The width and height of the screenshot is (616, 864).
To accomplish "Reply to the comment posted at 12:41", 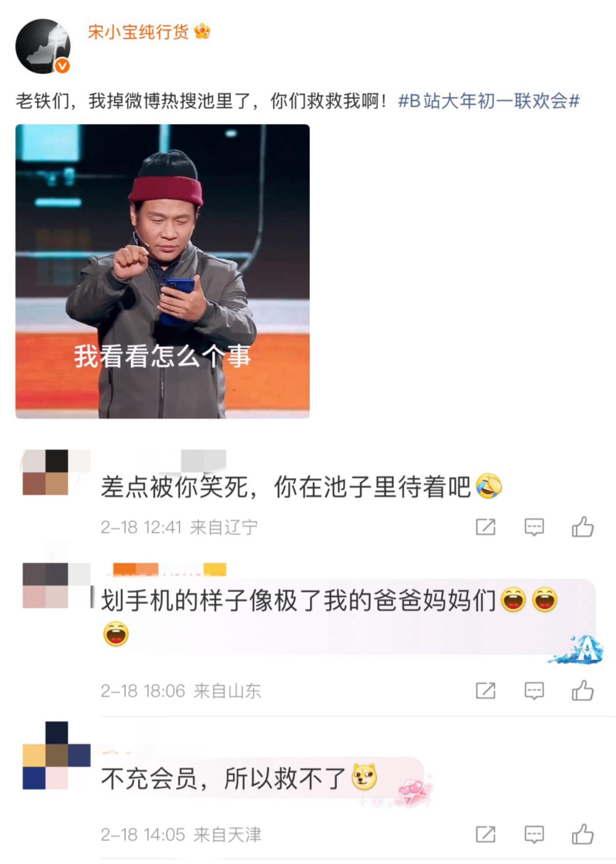I will (x=534, y=527).
